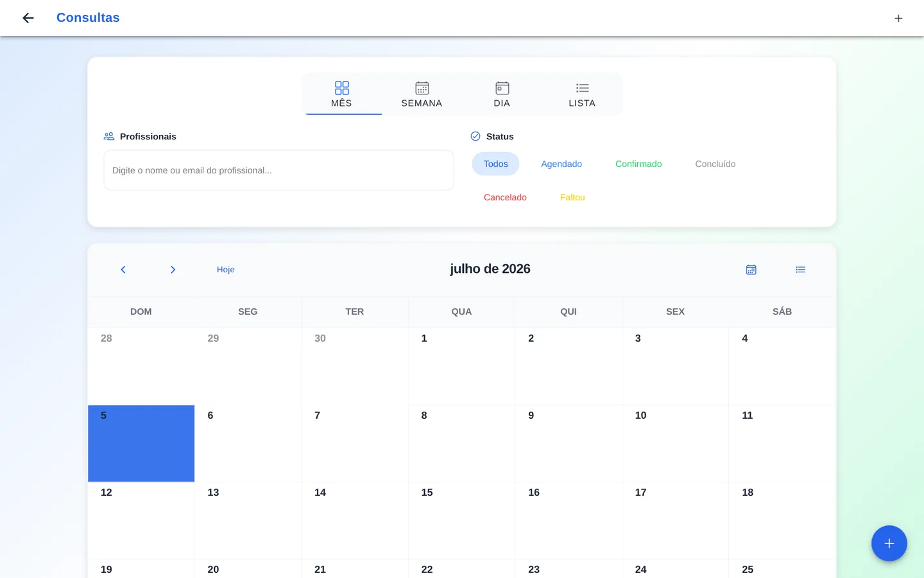
Task: Select the Todos status filter
Action: (x=495, y=164)
